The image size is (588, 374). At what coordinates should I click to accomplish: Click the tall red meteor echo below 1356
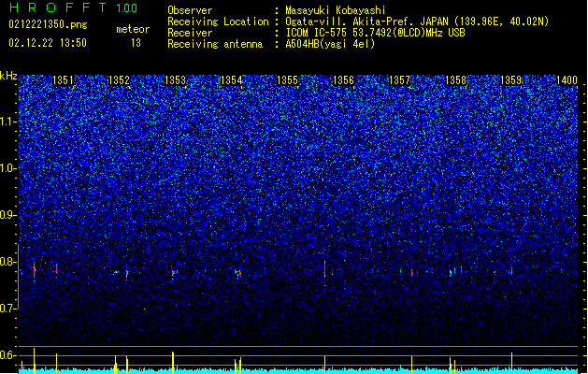(324, 269)
